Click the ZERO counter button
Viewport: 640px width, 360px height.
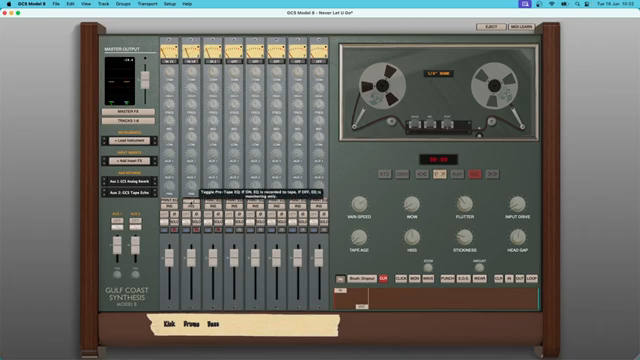(x=402, y=174)
